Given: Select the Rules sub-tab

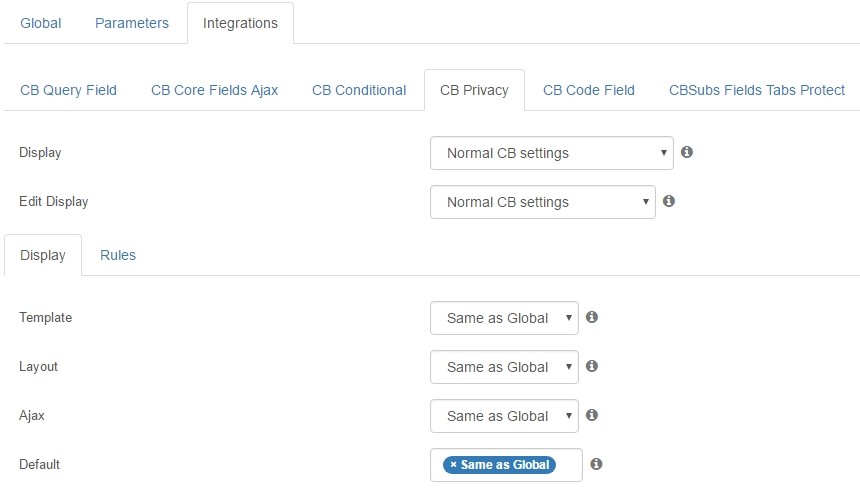Looking at the screenshot, I should 118,255.
